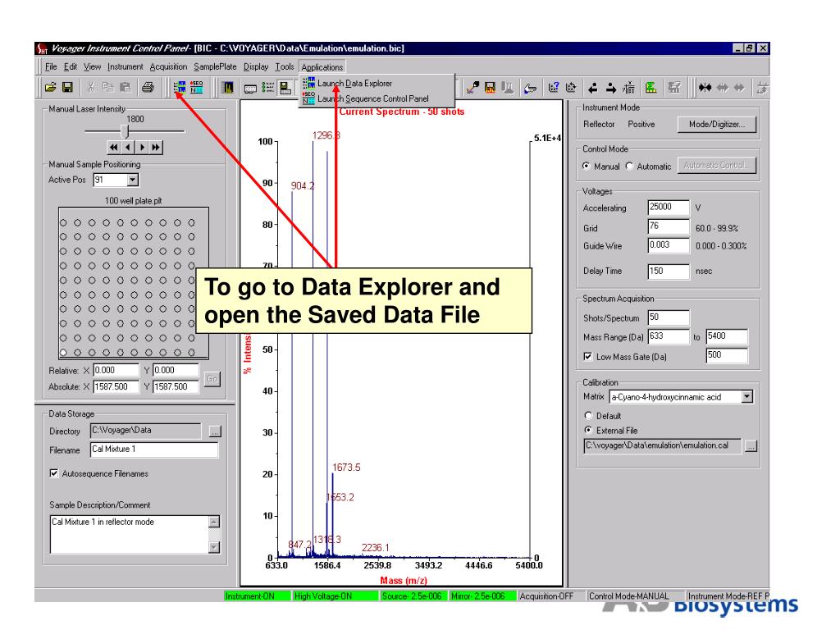Click the Data Explorer toolbar icon
The width and height of the screenshot is (840, 630).
coord(180,87)
